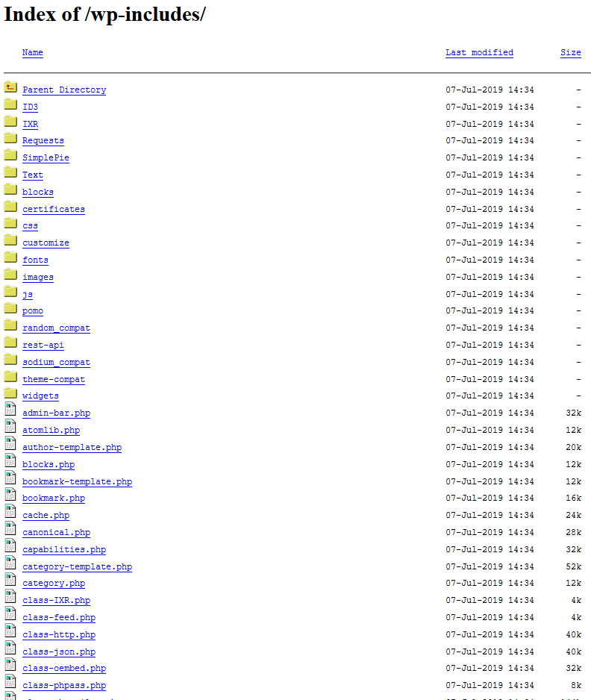Open the category-template.php file link

click(77, 566)
